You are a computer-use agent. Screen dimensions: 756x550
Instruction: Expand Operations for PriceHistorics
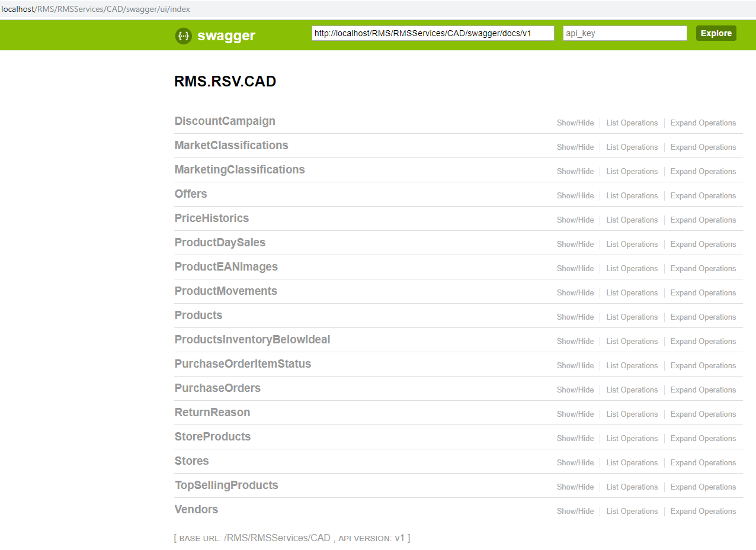[703, 220]
